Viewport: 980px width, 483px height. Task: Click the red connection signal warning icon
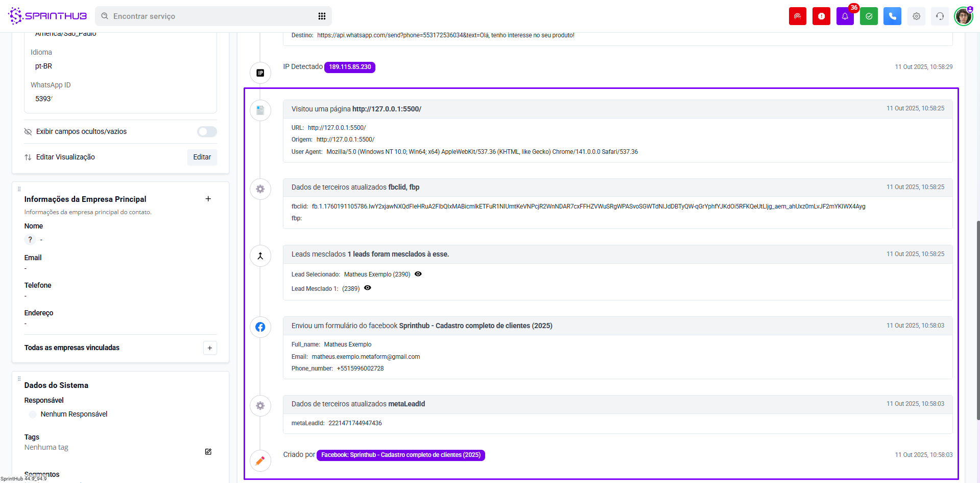pyautogui.click(x=797, y=16)
